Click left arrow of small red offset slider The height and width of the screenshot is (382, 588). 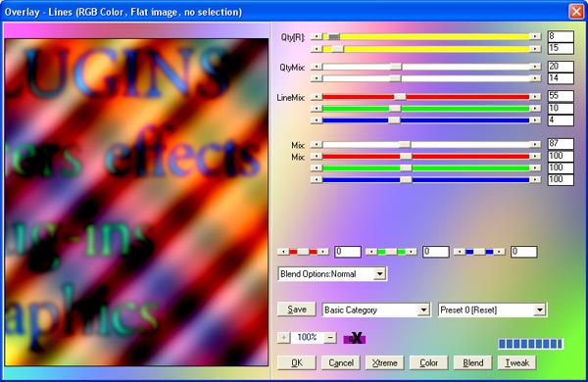tap(283, 252)
